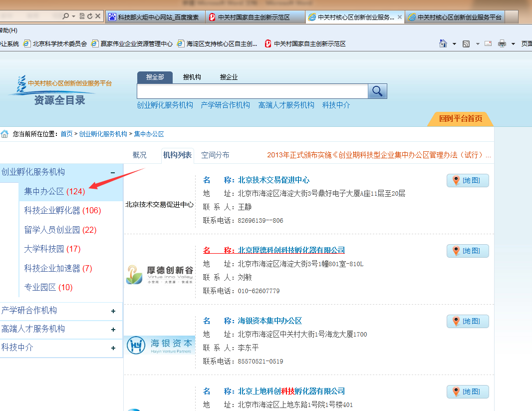Open map for 海银资本集中办公区
The height and width of the screenshot is (411, 532).
468,321
